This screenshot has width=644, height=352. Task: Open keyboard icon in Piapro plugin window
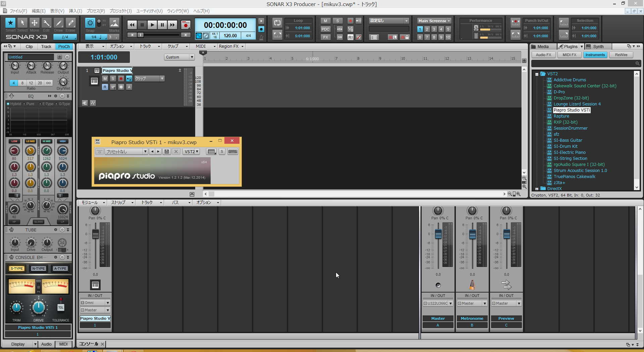click(233, 152)
